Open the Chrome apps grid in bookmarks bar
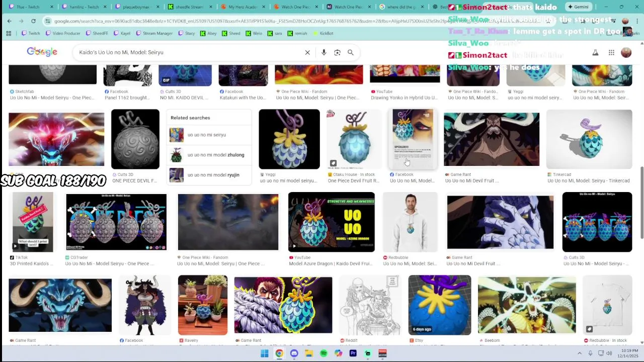The image size is (644, 362). pos(9,33)
